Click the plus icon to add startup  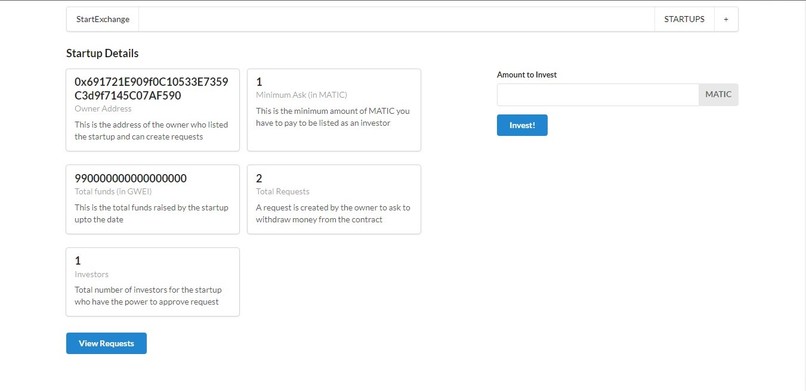(726, 20)
